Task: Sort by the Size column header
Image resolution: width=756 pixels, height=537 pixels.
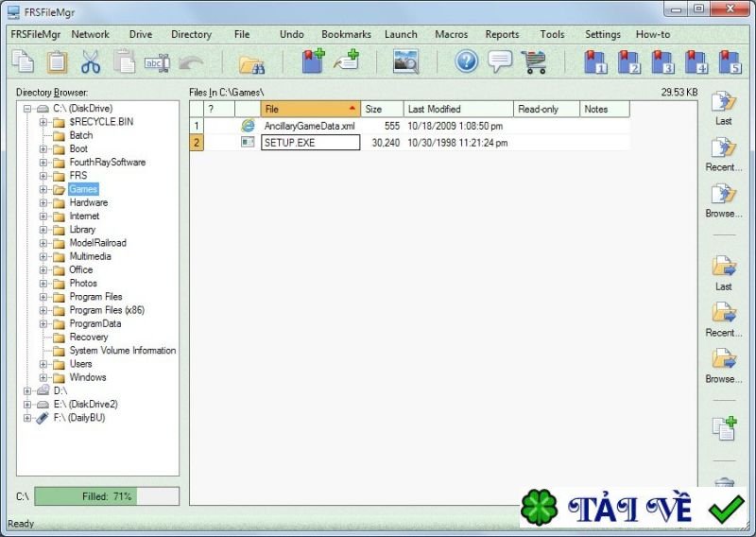Action: click(382, 109)
